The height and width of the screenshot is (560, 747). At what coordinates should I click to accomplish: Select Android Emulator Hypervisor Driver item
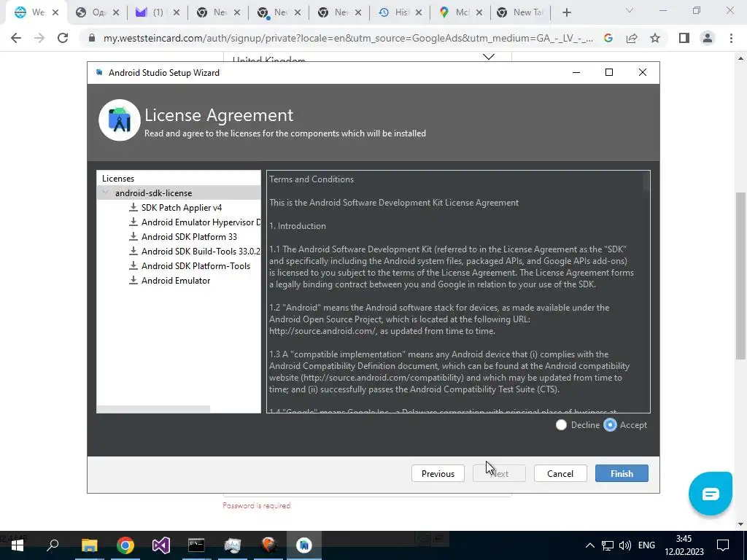(x=201, y=222)
